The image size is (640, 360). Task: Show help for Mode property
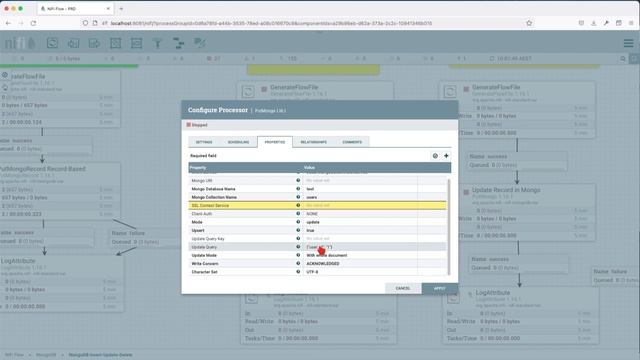point(298,222)
